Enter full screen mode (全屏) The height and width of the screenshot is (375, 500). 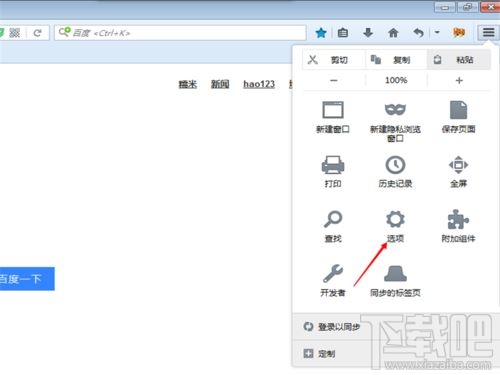click(458, 172)
